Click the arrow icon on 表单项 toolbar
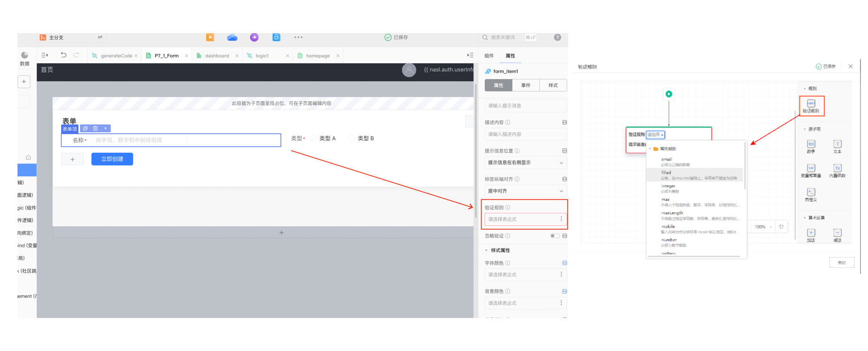Screen dimensions: 868x351 tap(105, 128)
